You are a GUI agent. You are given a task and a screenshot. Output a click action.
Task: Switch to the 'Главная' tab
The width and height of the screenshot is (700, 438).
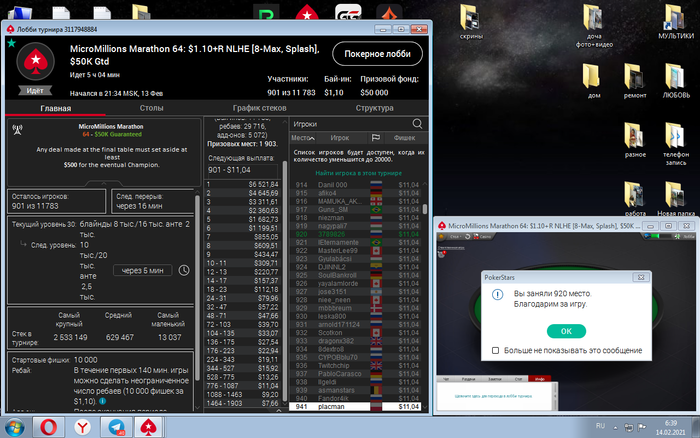coord(55,108)
